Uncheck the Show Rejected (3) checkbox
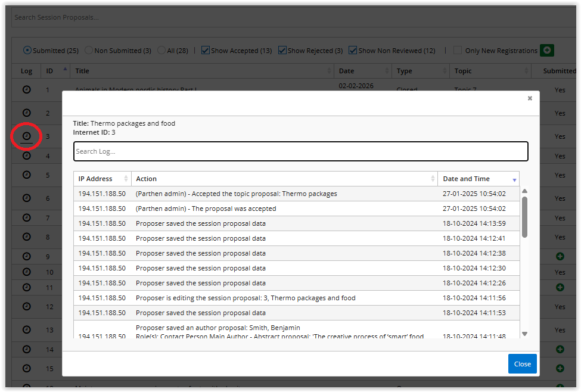Screen dimensions: 581x392 (282, 51)
